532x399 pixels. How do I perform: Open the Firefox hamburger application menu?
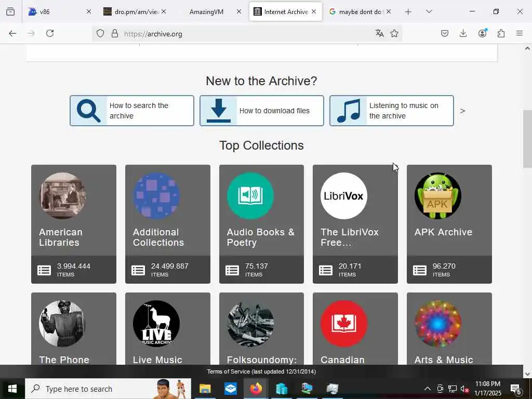pos(520,33)
